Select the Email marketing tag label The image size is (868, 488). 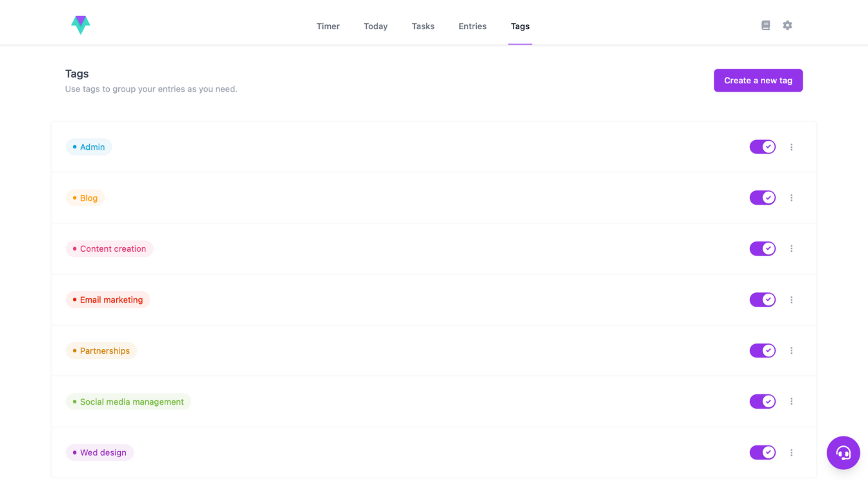pyautogui.click(x=108, y=300)
